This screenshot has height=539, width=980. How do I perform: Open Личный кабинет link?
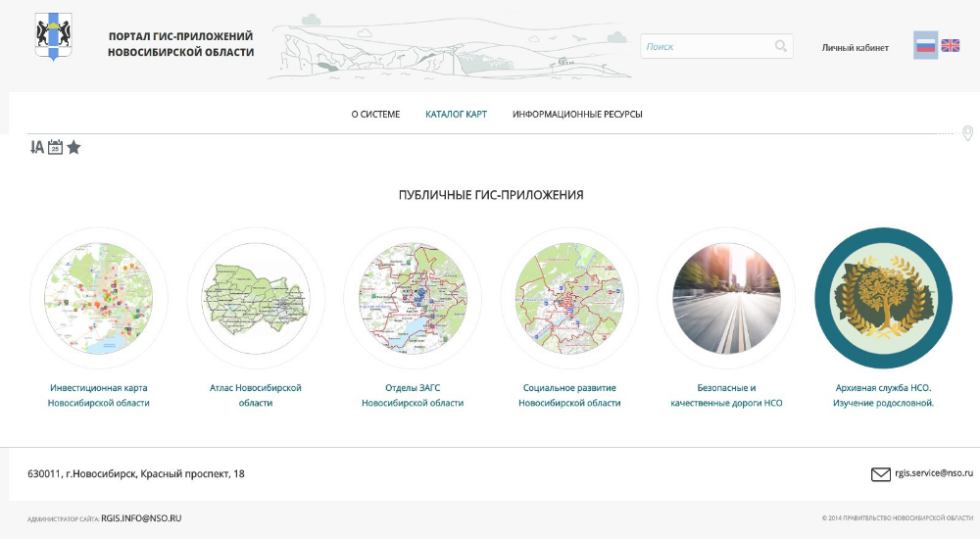click(x=855, y=47)
